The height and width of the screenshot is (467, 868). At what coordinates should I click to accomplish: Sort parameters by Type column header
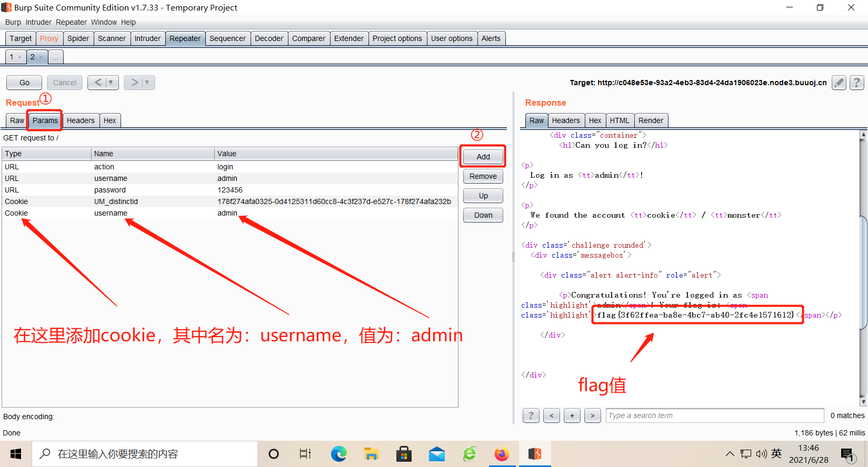(46, 154)
